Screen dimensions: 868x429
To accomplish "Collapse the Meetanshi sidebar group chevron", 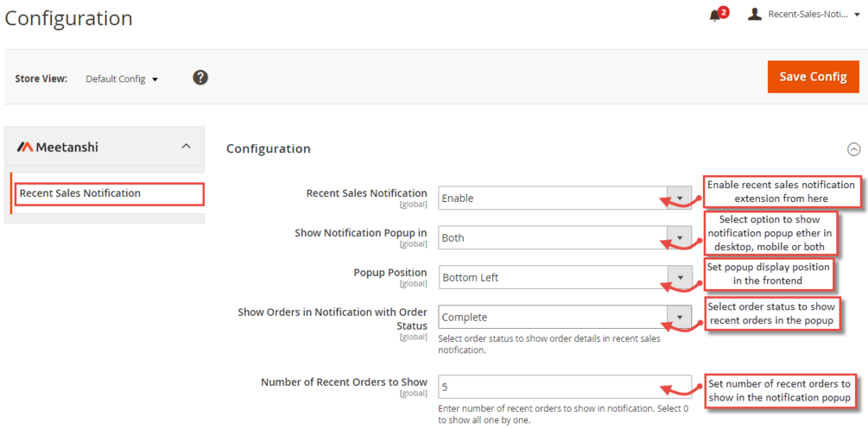I will click(x=186, y=147).
